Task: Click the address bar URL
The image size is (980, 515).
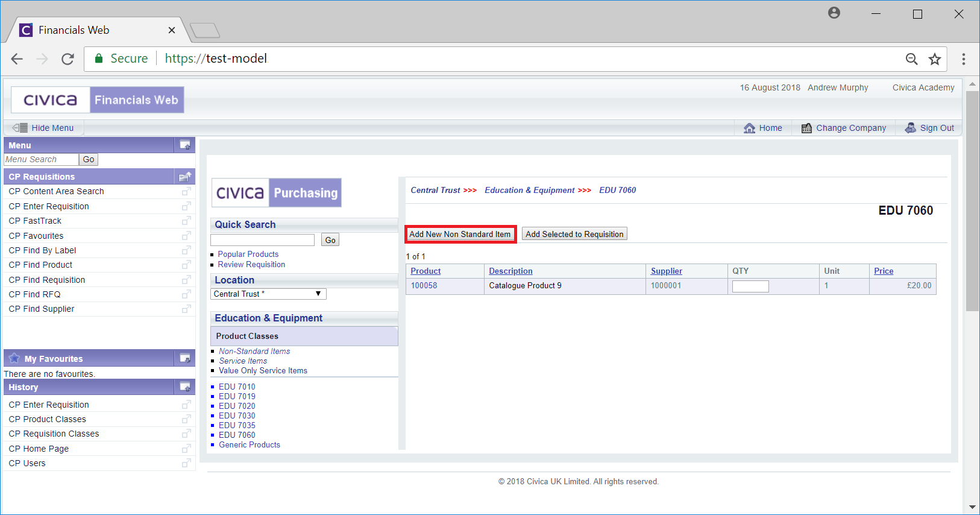Action: (216, 58)
